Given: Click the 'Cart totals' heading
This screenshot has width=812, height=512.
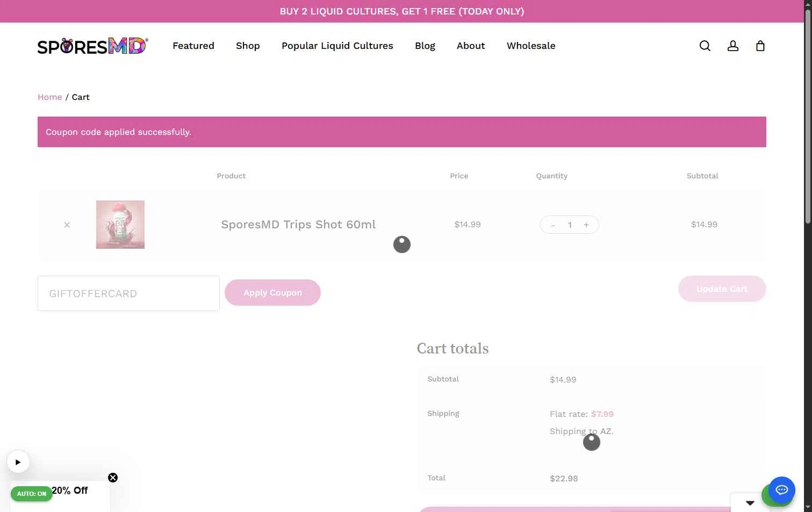Looking at the screenshot, I should point(453,349).
